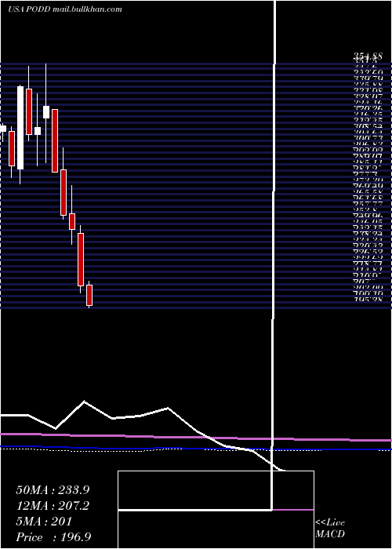
Task: Select the 50MA : 233.9 reading
Action: [x=53, y=490]
